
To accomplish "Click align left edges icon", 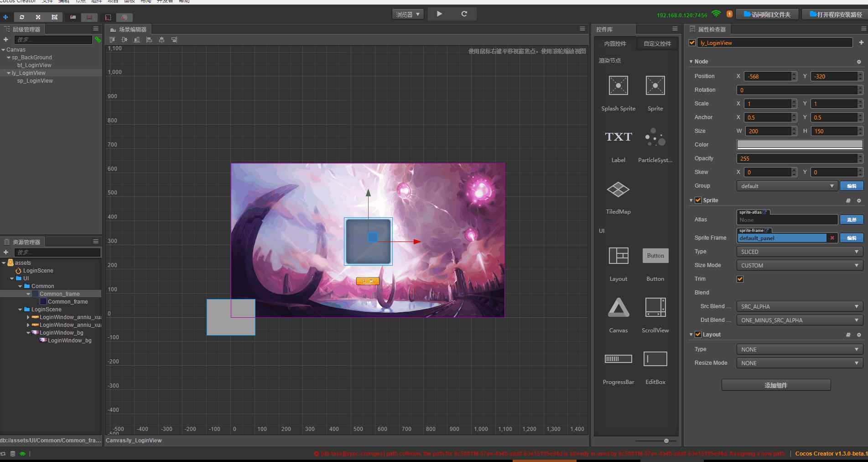I will click(x=149, y=40).
